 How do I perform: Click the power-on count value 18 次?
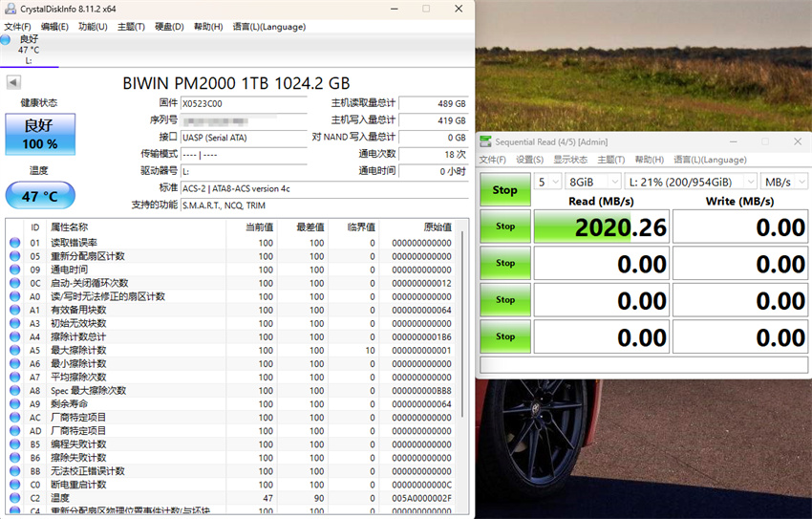point(434,154)
